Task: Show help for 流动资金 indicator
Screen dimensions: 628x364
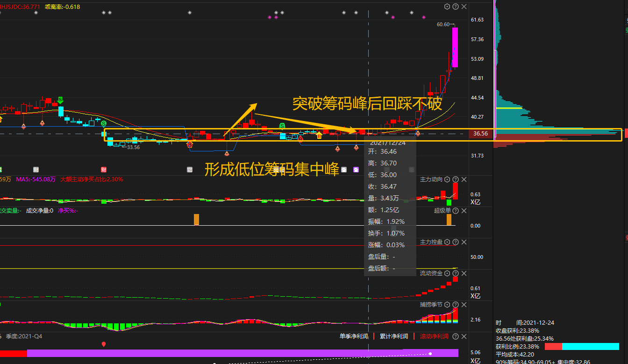Action: (x=456, y=273)
